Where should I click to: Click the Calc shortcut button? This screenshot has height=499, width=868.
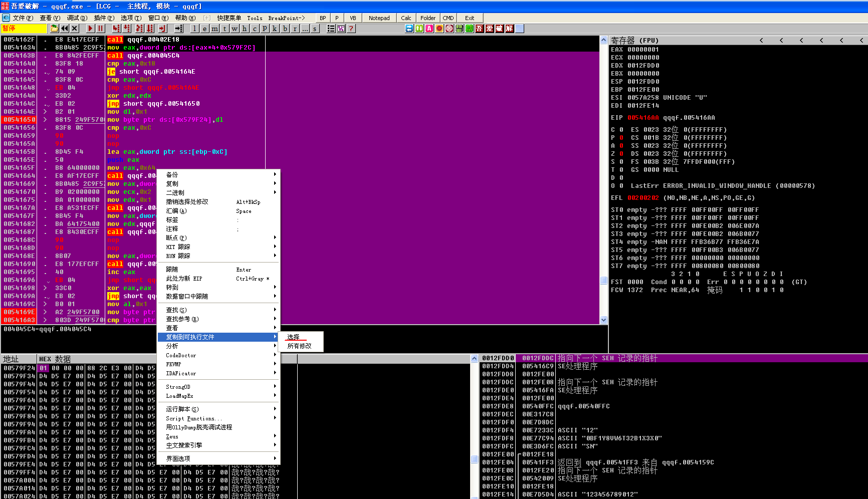pyautogui.click(x=406, y=18)
